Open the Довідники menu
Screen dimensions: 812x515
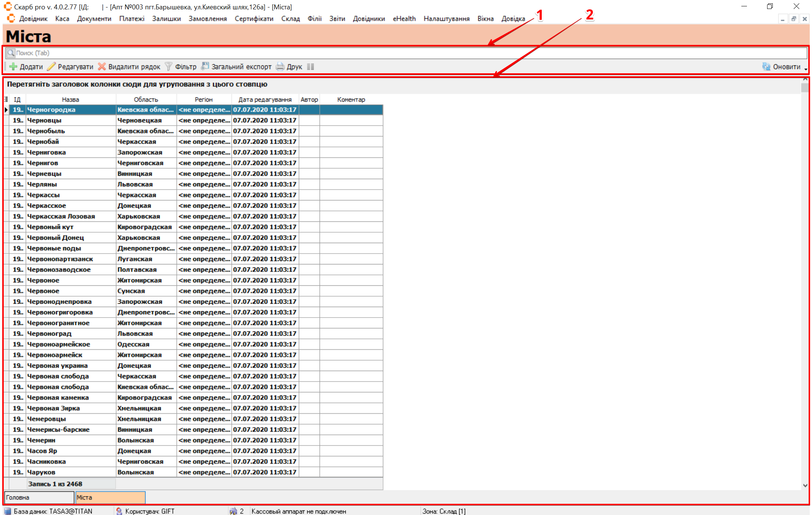tap(369, 19)
